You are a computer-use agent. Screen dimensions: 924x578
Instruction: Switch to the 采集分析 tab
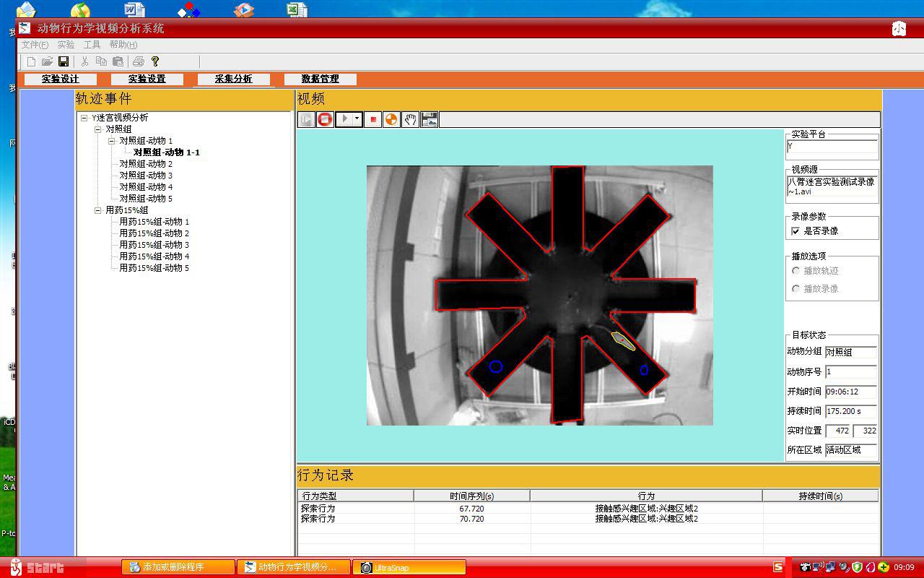pos(234,79)
